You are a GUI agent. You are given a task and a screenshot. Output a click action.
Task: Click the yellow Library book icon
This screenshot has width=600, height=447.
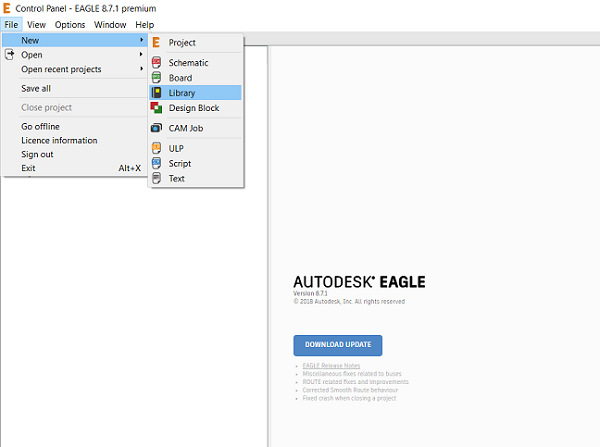coord(156,93)
